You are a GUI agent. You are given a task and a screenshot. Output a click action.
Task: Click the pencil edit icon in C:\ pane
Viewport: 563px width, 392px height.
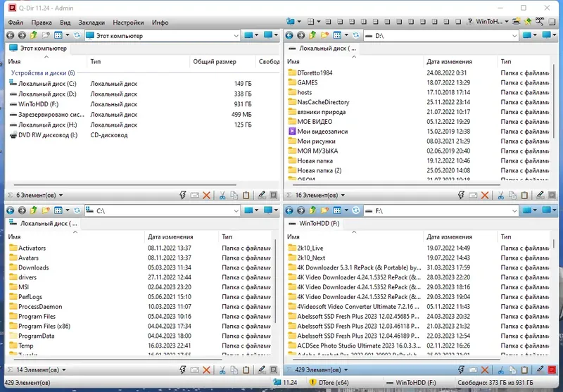(262, 369)
